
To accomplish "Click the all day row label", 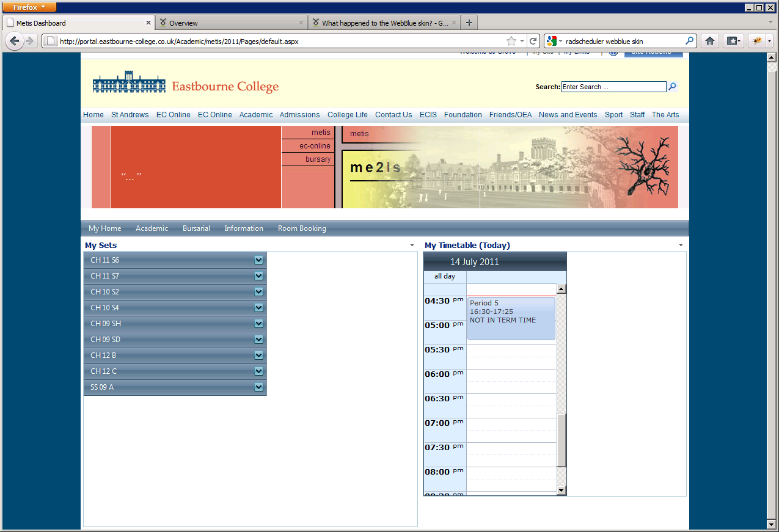I will pos(445,277).
